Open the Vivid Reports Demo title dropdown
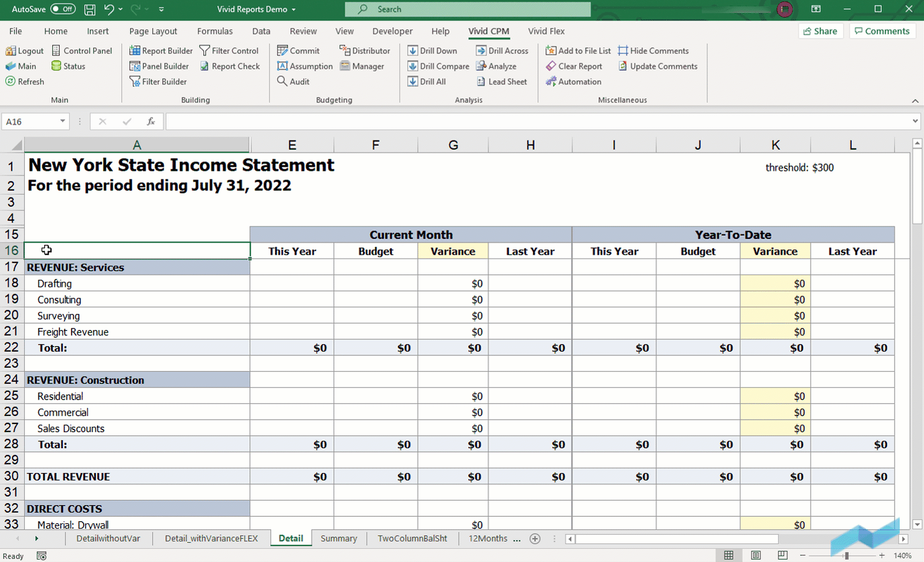Screen dimensions: 924x562 (x=293, y=9)
